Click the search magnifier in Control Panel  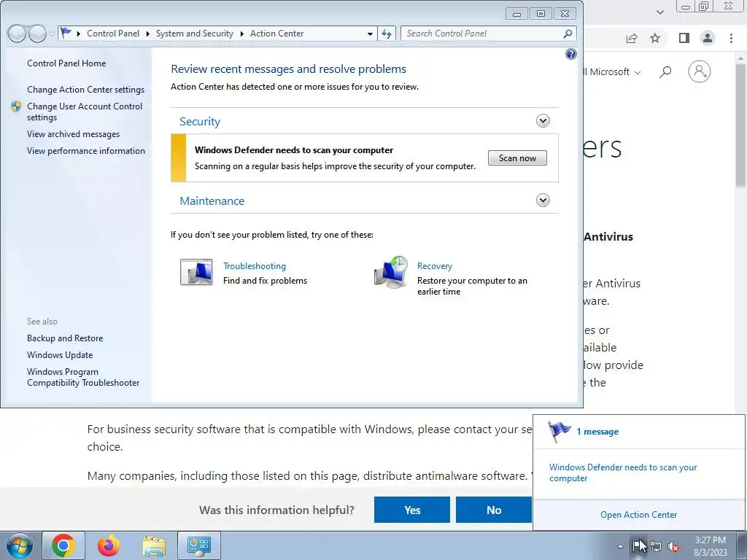click(568, 34)
